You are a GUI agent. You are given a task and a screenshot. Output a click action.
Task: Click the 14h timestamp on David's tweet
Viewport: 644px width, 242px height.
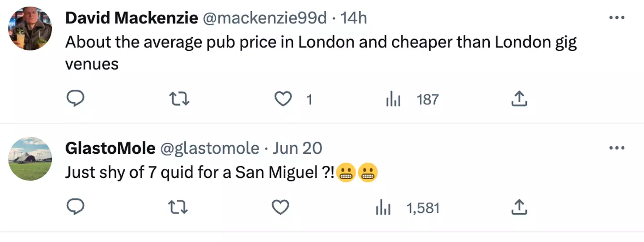[x=353, y=18]
